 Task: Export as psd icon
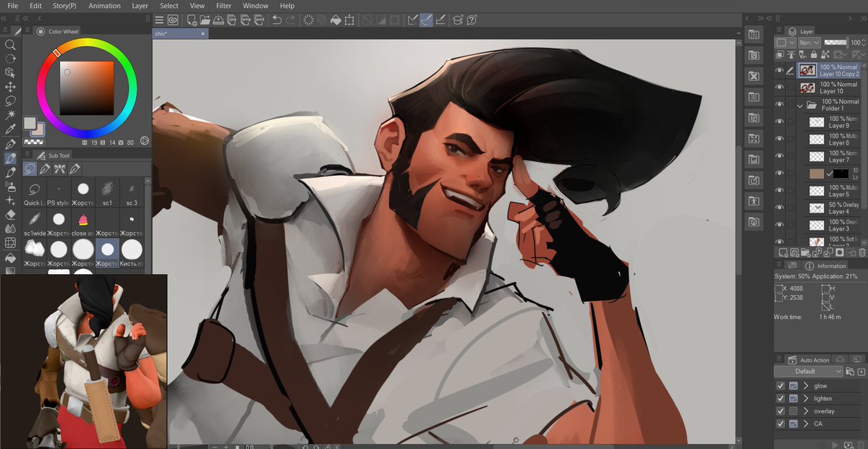tap(260, 20)
